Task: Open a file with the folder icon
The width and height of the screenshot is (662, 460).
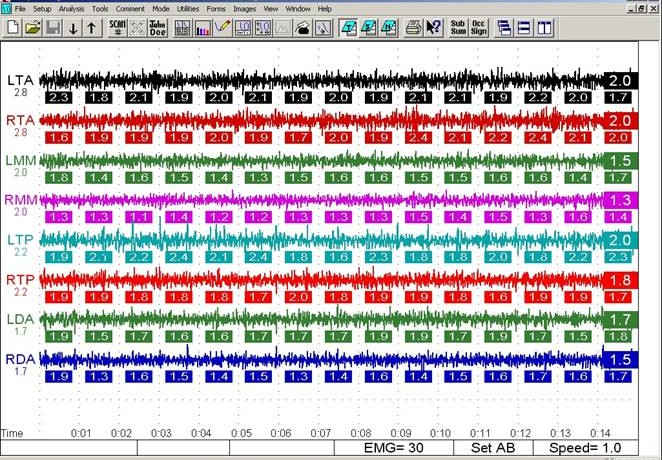Action: (33, 28)
